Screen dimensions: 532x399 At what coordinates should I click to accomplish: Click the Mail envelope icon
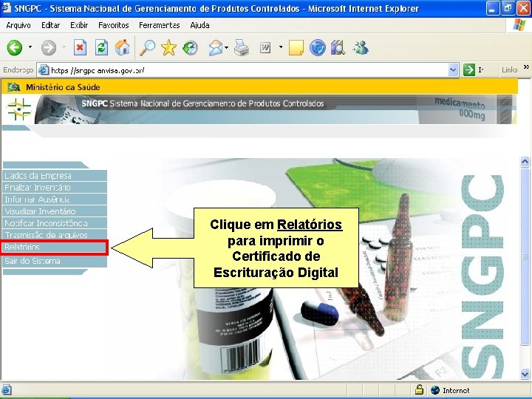216,47
